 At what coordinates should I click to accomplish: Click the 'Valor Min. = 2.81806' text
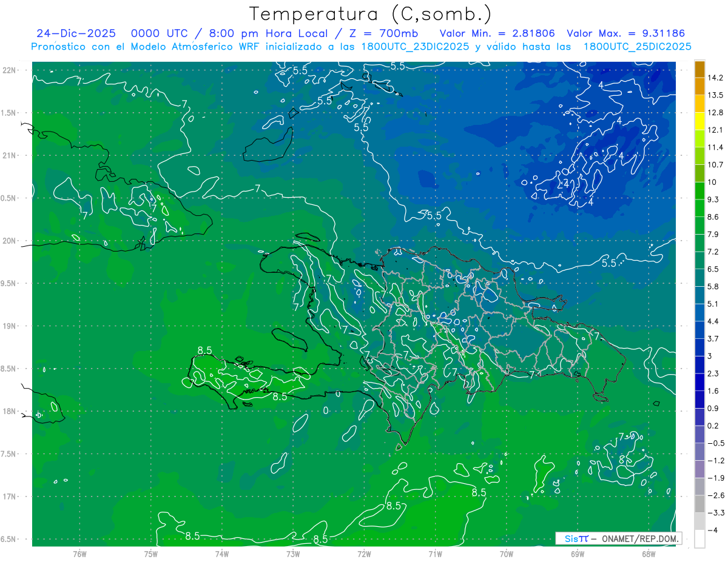497,33
